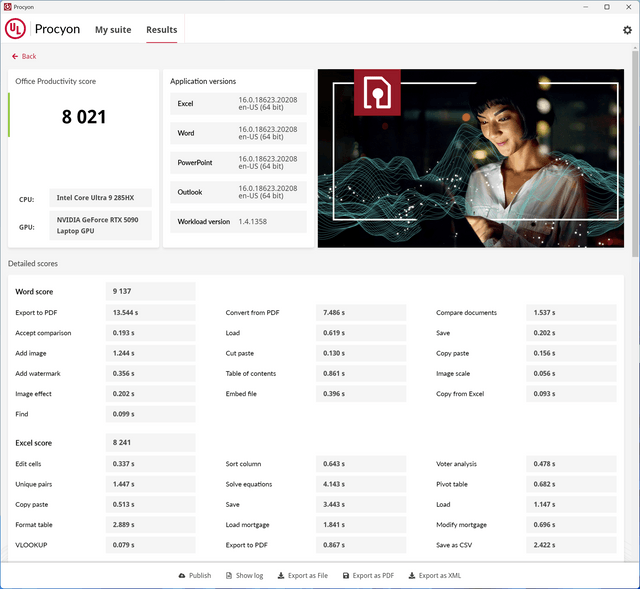Image resolution: width=640 pixels, height=589 pixels.
Task: Click the Detailed scores heading
Action: point(33,264)
